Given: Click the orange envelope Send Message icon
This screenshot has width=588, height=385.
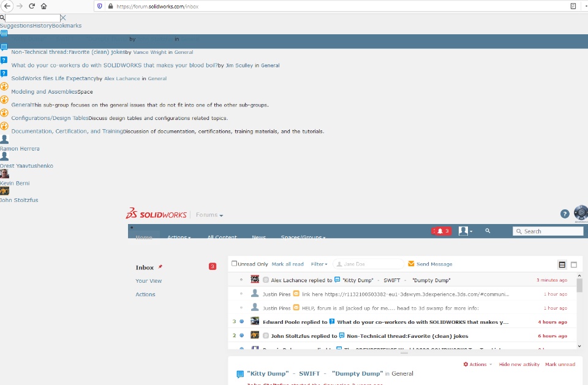Looking at the screenshot, I should (411, 264).
